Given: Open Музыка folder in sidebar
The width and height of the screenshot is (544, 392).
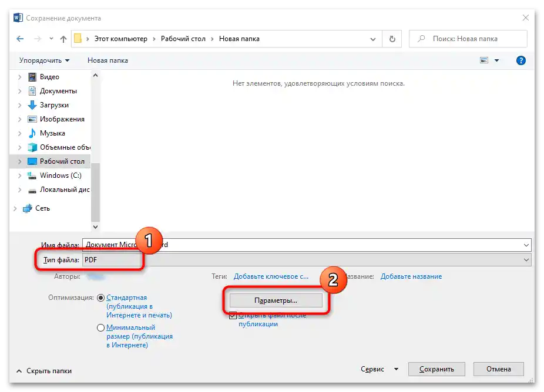Looking at the screenshot, I should 52,133.
